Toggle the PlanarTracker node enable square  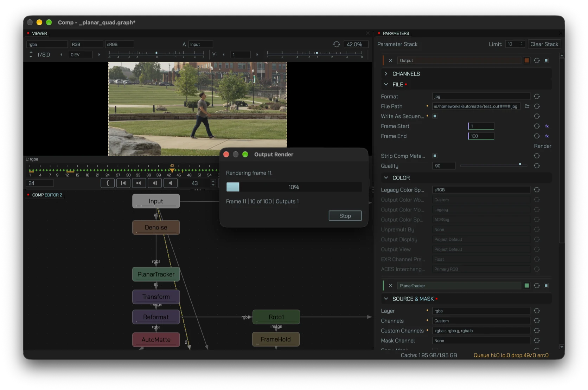pos(546,286)
